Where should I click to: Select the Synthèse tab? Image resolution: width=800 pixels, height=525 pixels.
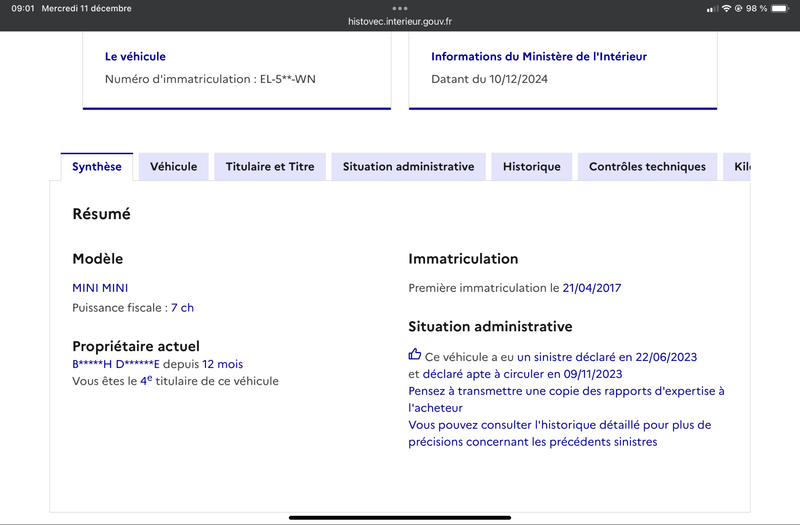point(96,167)
